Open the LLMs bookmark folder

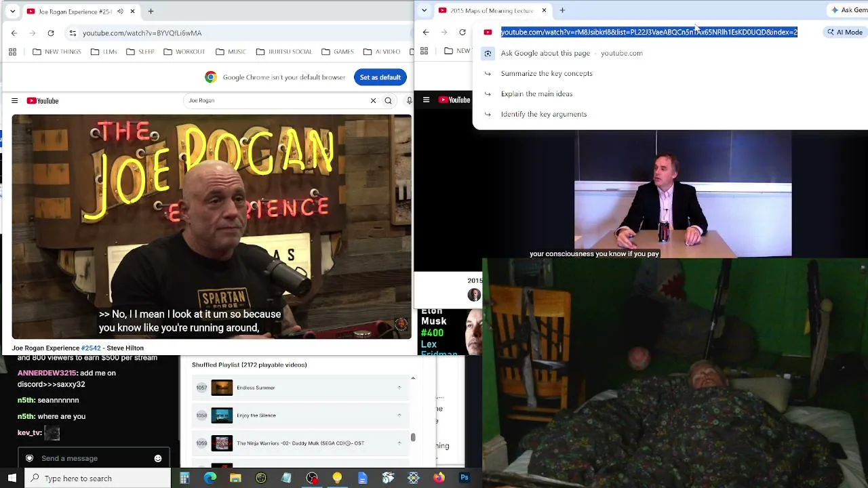pos(104,52)
